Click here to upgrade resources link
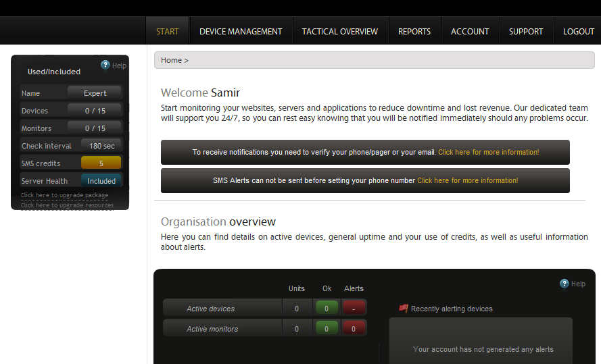The width and height of the screenshot is (601, 364). click(x=67, y=205)
